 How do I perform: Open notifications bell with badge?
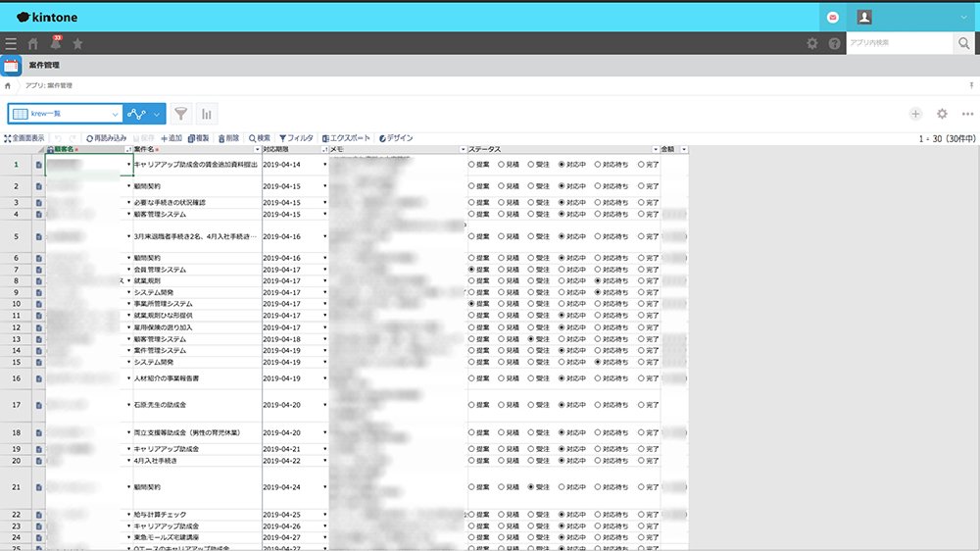56,42
